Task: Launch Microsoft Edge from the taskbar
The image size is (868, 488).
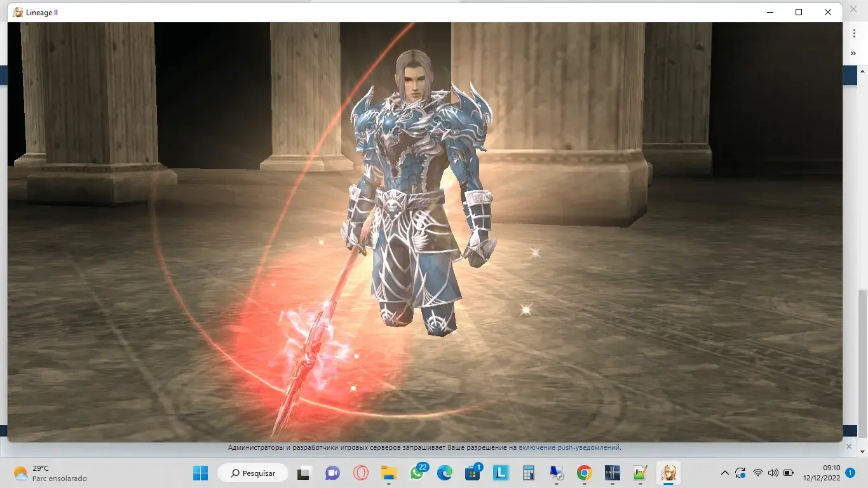Action: click(445, 473)
